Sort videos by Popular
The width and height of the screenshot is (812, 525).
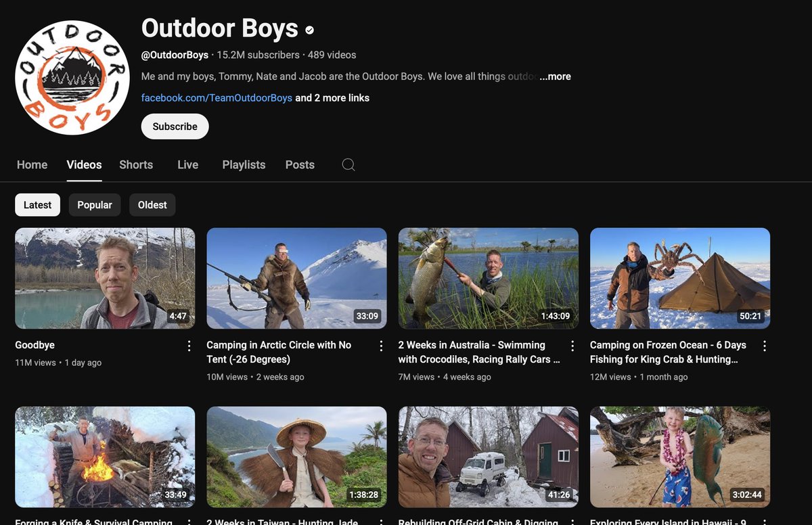95,205
